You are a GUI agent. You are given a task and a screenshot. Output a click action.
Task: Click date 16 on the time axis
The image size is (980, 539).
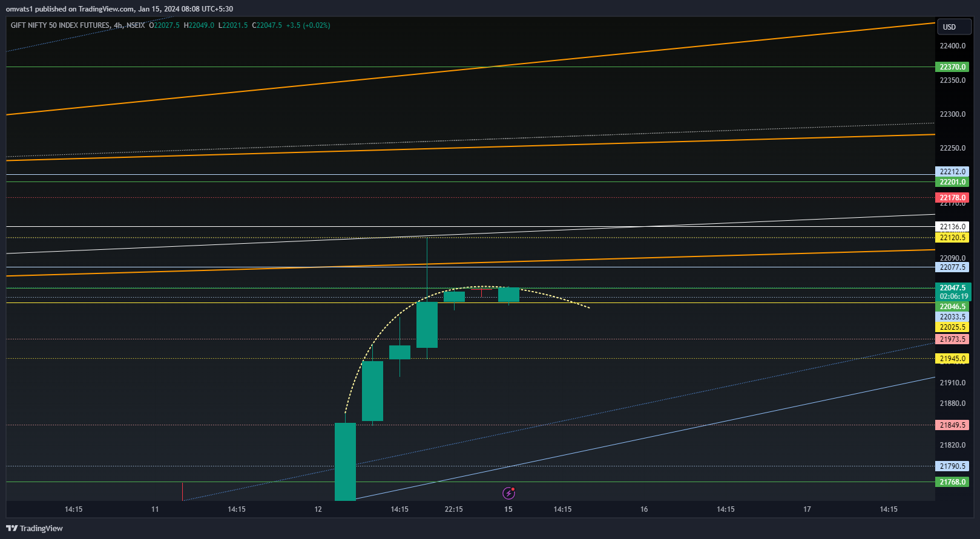644,509
